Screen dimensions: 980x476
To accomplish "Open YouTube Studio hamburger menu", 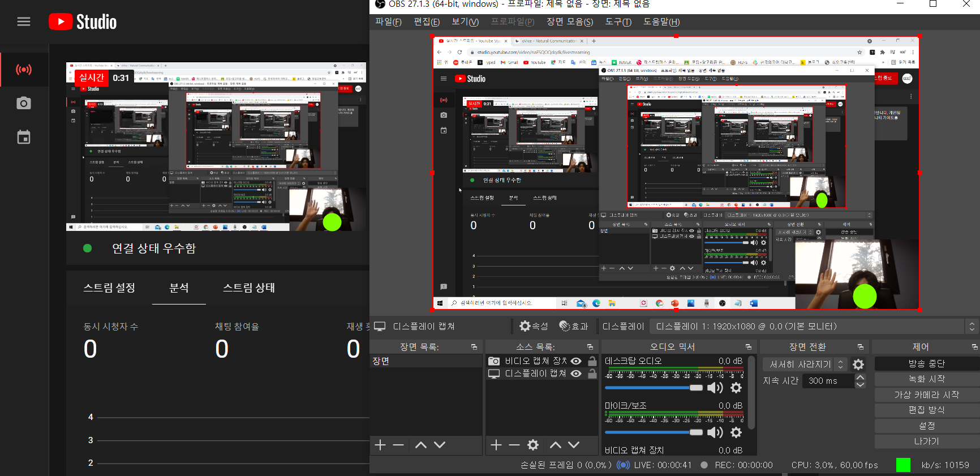I will [24, 22].
